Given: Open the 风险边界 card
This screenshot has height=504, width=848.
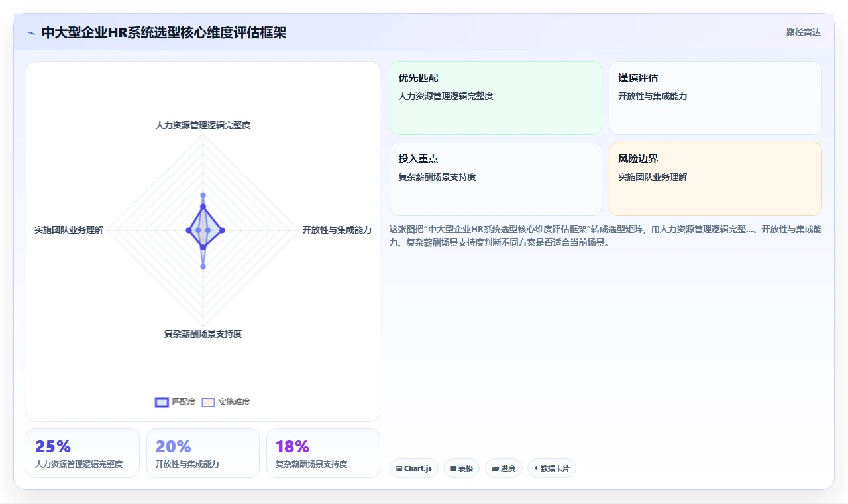Looking at the screenshot, I should point(715,179).
